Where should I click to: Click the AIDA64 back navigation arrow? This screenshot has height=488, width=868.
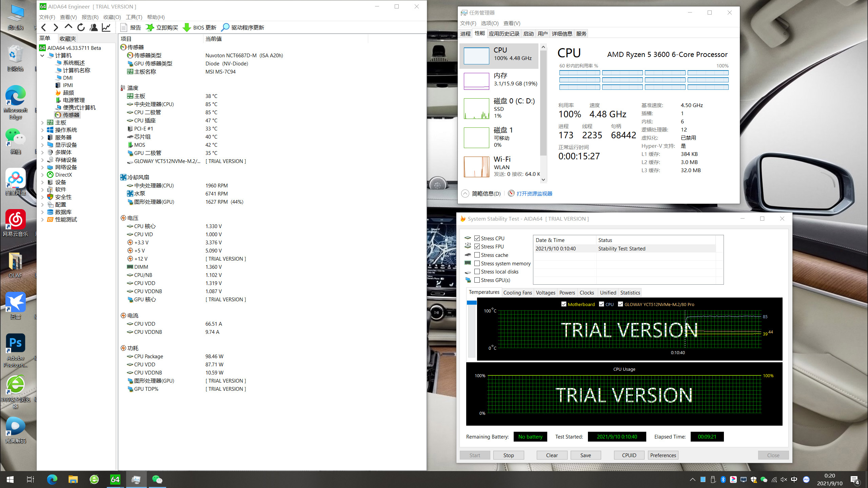pos(43,27)
